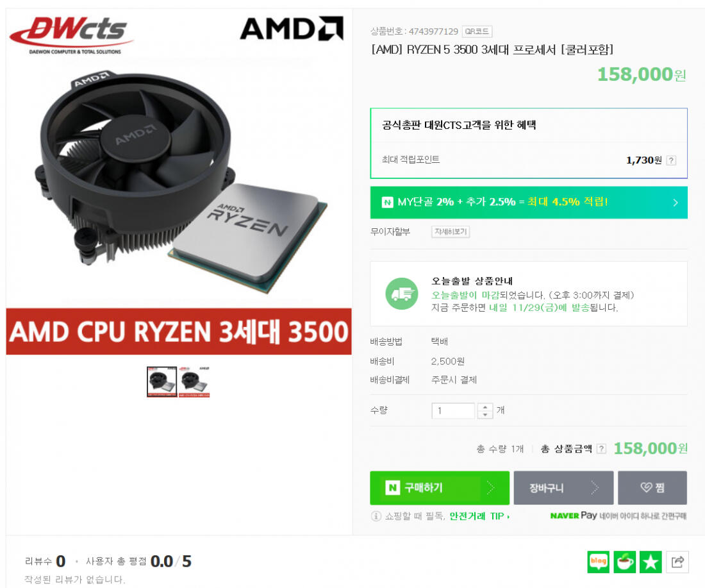The image size is (705, 588).
Task: Click the AMD brand logo
Action: pyautogui.click(x=292, y=29)
